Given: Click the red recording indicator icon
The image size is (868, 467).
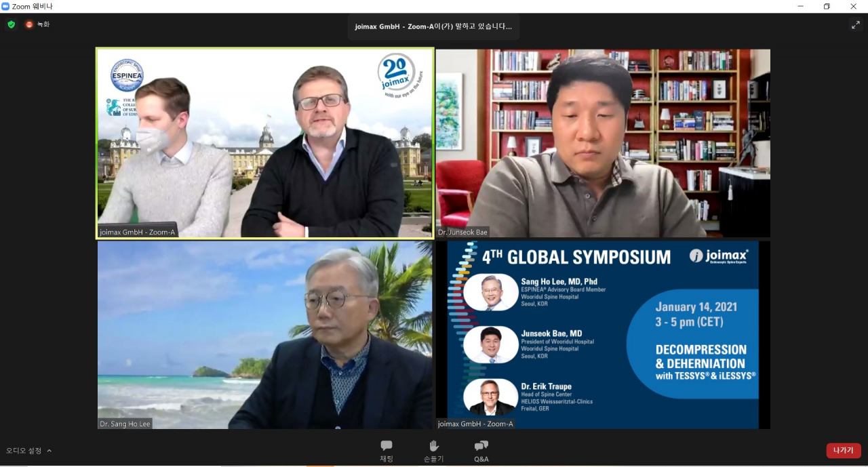Looking at the screenshot, I should [29, 24].
